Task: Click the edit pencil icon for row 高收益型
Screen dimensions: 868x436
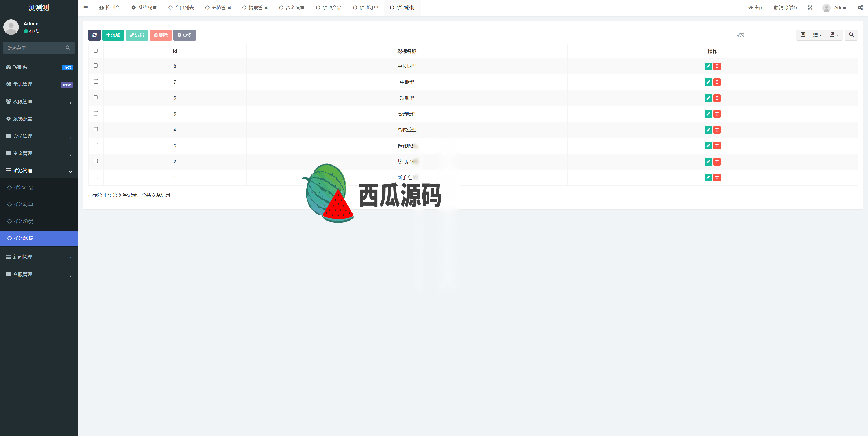Action: 708,130
